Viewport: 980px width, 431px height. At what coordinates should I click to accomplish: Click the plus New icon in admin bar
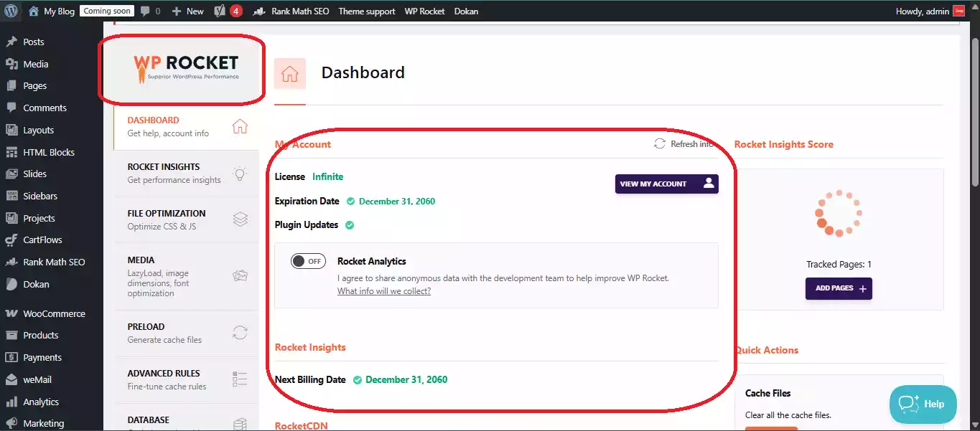click(x=177, y=11)
